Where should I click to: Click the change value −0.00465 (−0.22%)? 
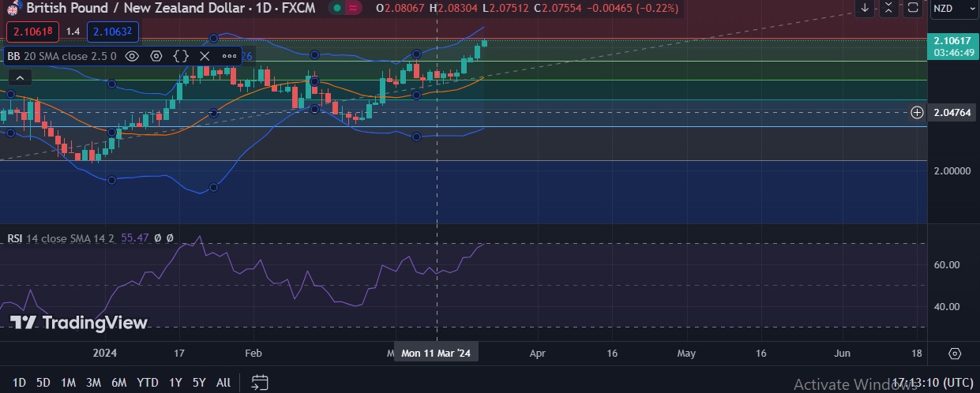click(x=634, y=8)
